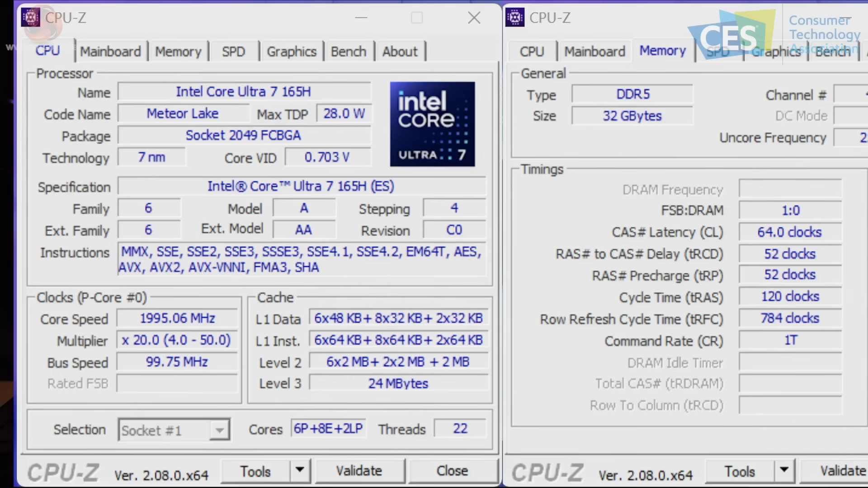Viewport: 868px width, 488px height.
Task: Click the core speed value '1995.06 MHz'
Action: pyautogui.click(x=177, y=318)
